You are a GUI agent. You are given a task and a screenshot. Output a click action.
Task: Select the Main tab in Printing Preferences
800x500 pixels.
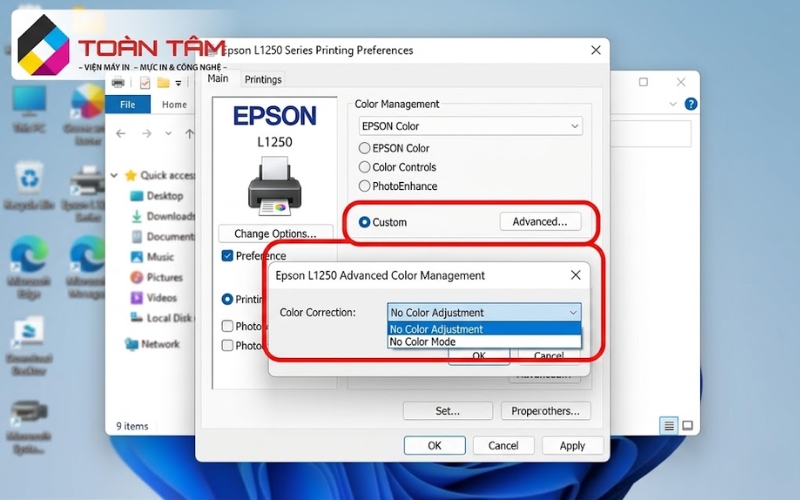218,79
